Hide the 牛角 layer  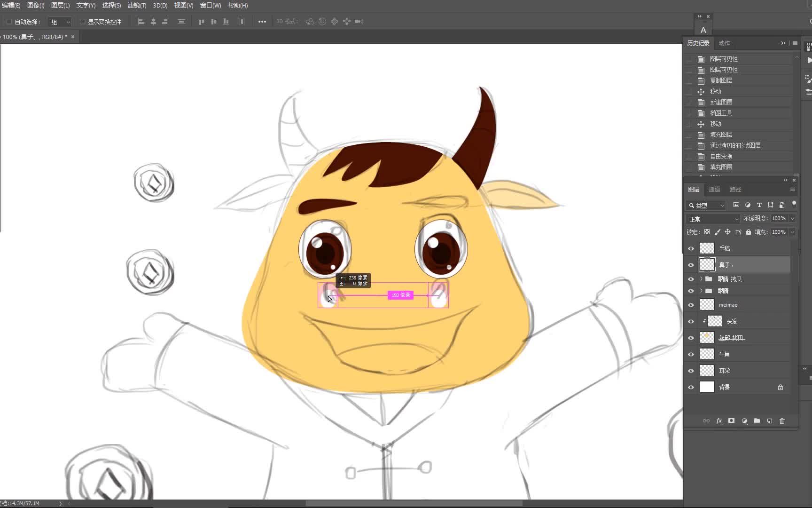point(691,354)
